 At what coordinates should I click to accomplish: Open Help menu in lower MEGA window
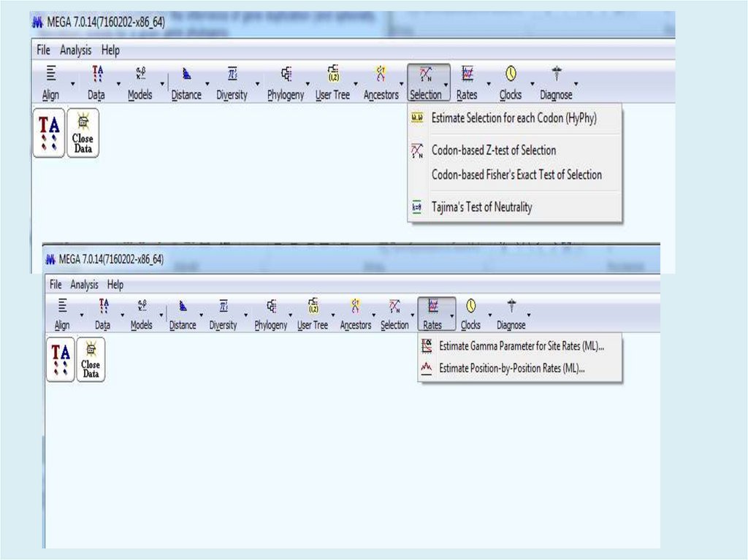tap(115, 285)
